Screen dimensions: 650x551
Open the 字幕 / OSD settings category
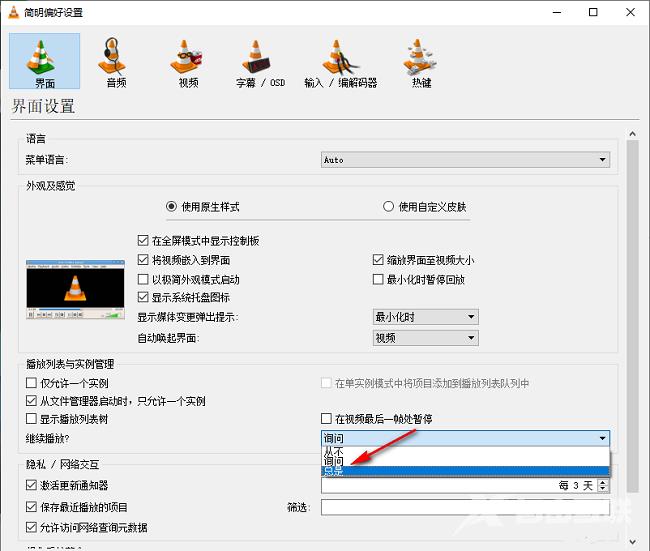coord(260,62)
